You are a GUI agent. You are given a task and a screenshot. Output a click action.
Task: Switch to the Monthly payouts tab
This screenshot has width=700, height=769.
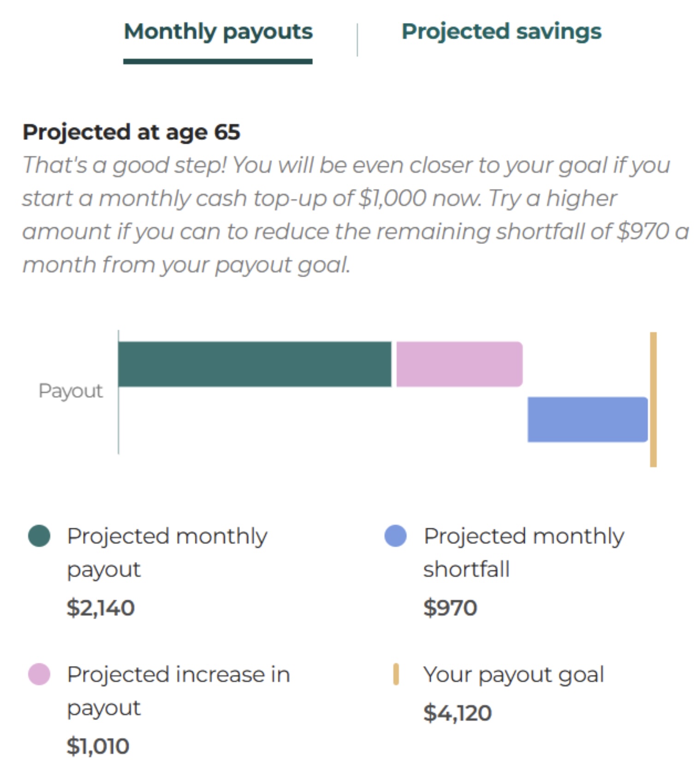click(x=218, y=32)
